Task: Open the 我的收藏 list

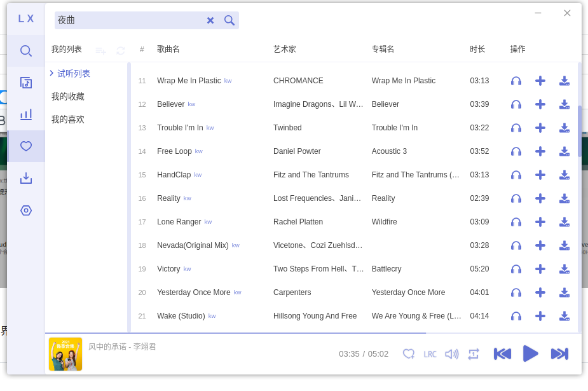Action: pos(68,97)
